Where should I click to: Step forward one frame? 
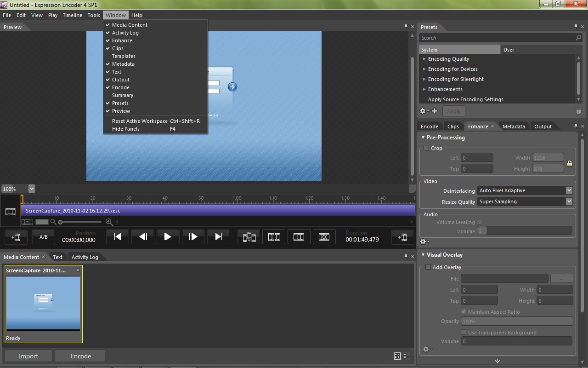pyautogui.click(x=193, y=237)
